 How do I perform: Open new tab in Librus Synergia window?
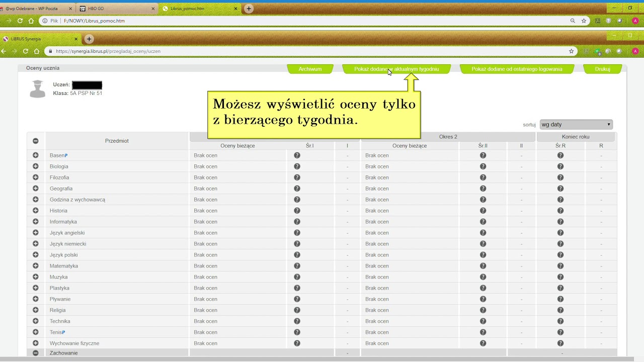click(89, 39)
